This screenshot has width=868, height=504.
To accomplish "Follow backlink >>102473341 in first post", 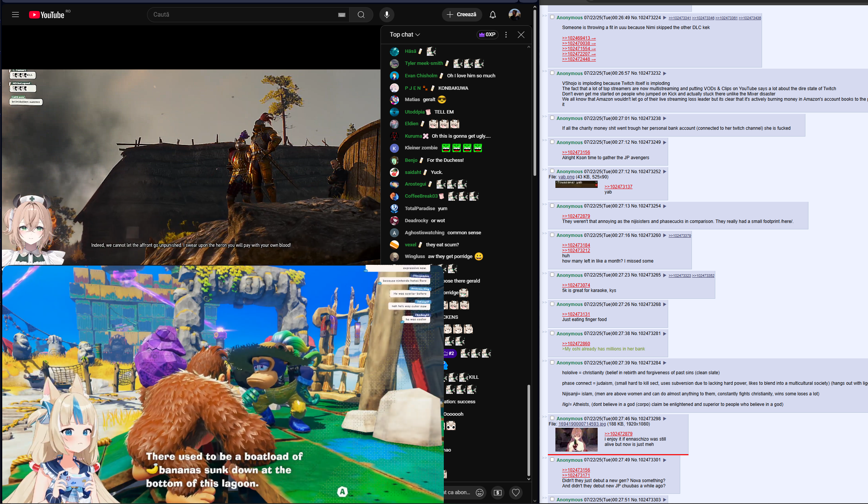I will tap(680, 18).
